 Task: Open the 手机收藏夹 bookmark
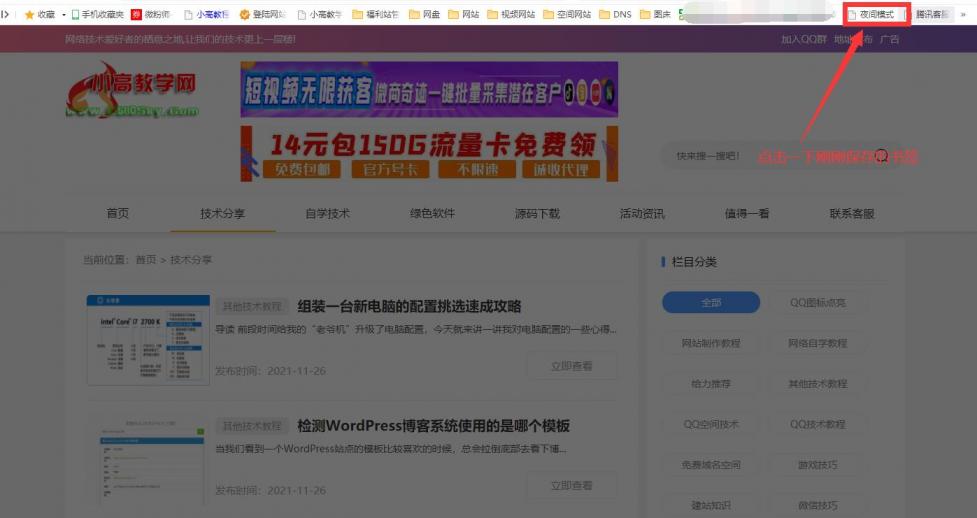97,14
